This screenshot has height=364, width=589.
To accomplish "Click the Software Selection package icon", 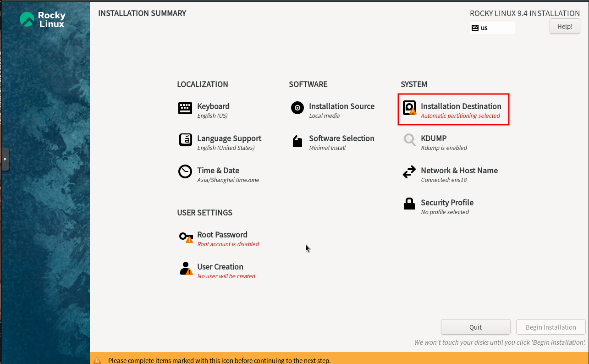I will [x=297, y=142].
